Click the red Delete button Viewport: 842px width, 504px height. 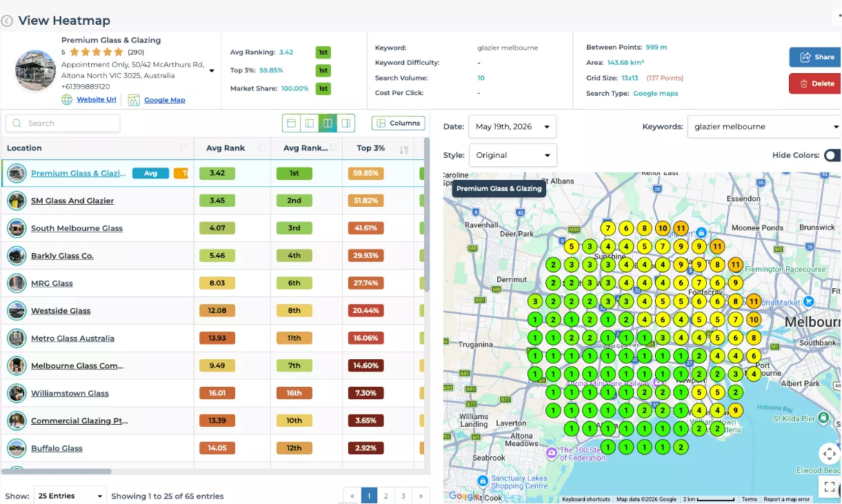pos(816,83)
